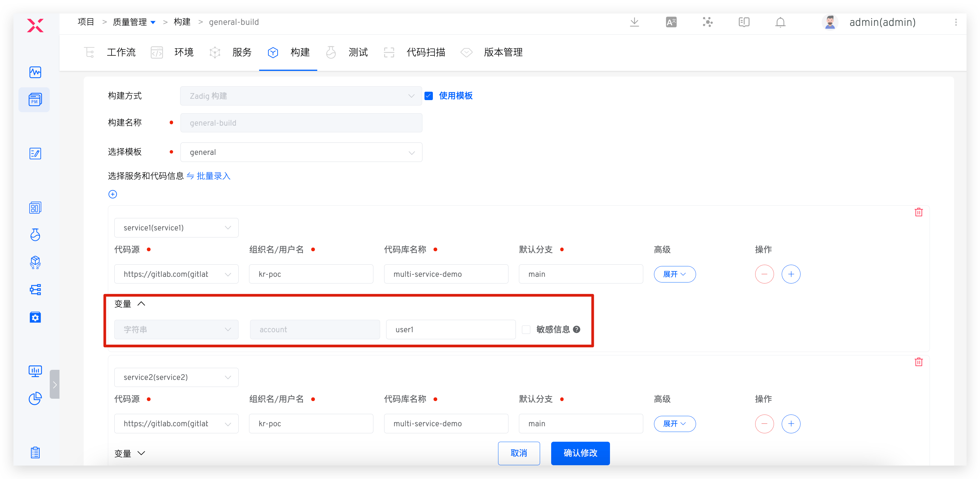This screenshot has height=479, width=980.
Task: Add repository row for service2 with plus button
Action: click(791, 424)
